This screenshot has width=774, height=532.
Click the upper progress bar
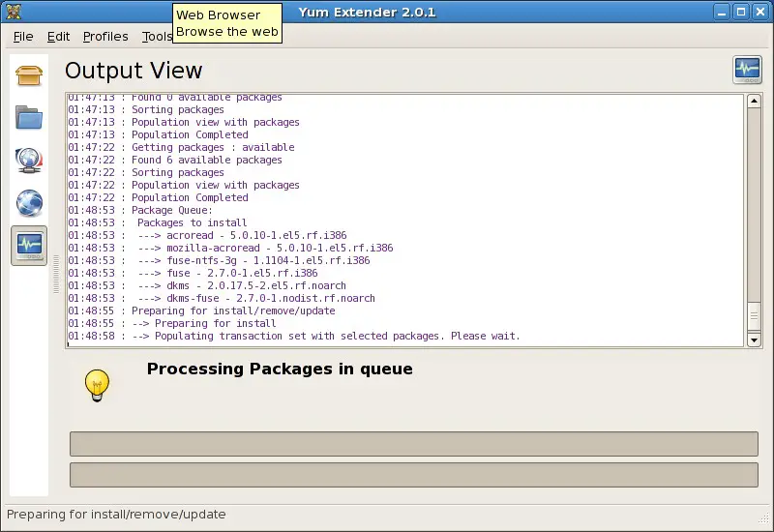click(x=414, y=444)
